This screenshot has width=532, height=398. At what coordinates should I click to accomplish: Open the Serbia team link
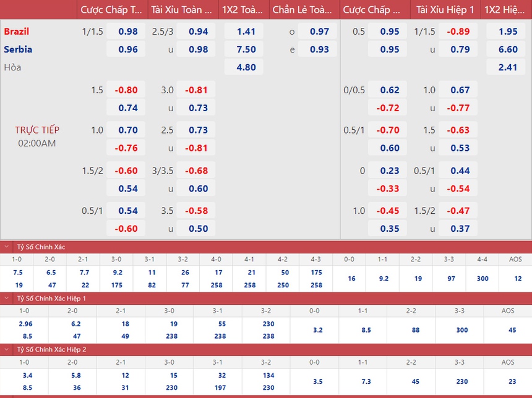18,49
